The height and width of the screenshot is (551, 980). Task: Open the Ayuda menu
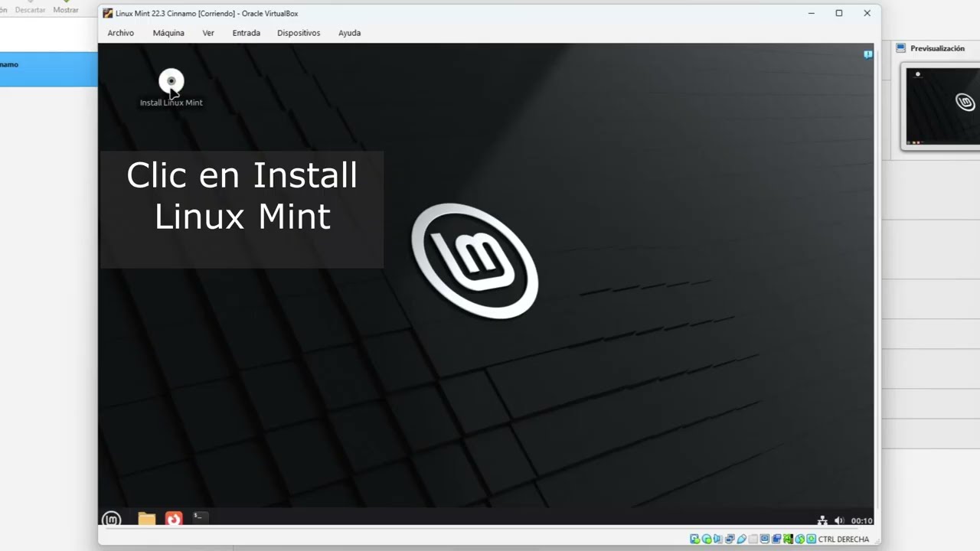coord(349,33)
